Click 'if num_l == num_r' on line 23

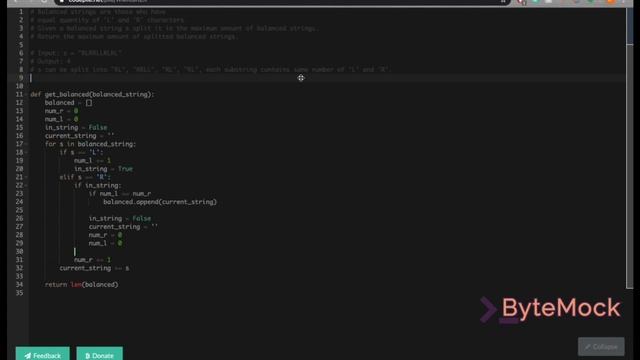point(120,194)
